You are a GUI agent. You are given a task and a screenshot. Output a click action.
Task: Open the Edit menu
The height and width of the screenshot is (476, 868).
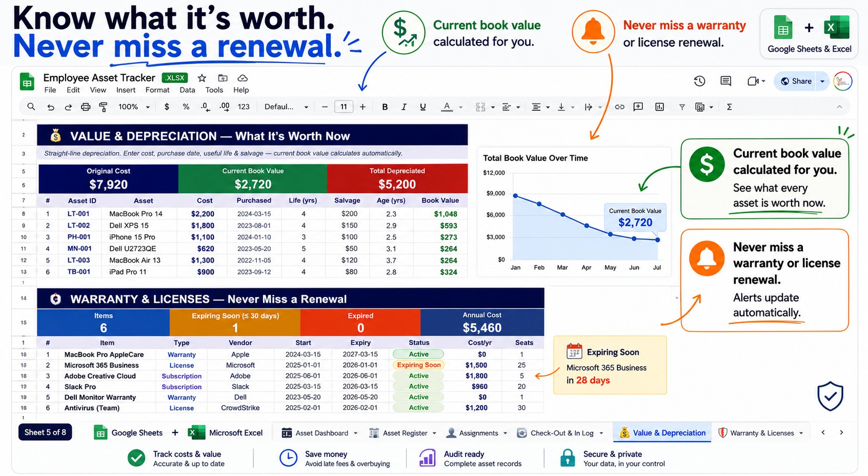tap(73, 90)
